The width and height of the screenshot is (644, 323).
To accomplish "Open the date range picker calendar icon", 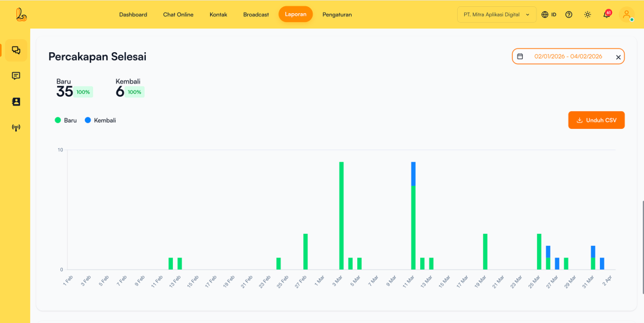I will 520,57.
